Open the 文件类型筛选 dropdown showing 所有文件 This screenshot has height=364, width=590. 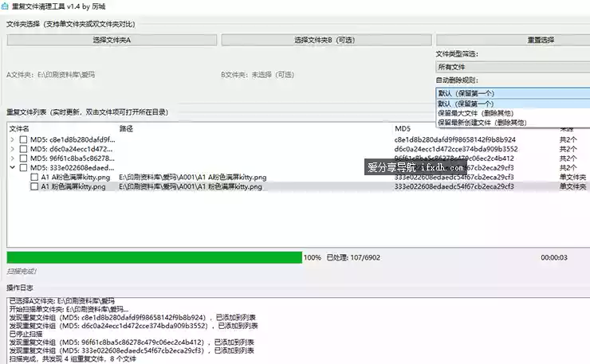(512, 67)
